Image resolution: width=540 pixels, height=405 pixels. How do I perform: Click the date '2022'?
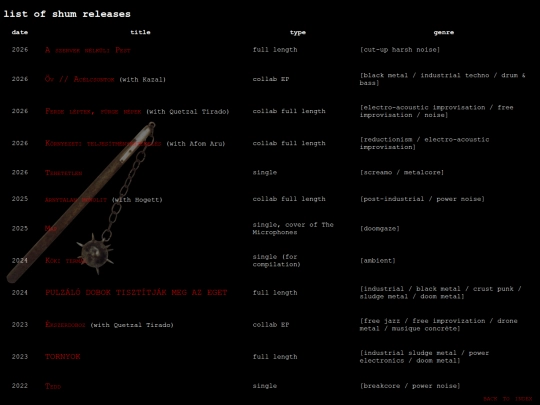(x=20, y=386)
